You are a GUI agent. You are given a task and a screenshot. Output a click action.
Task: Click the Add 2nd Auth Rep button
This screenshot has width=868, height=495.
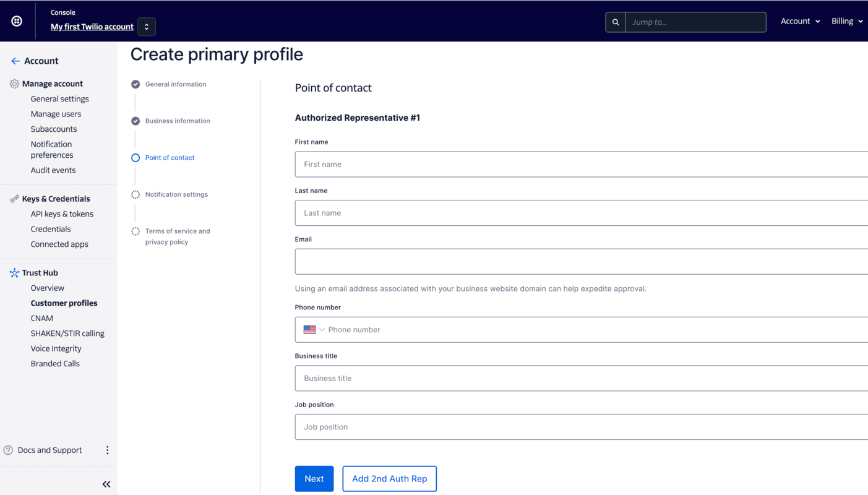(x=389, y=478)
